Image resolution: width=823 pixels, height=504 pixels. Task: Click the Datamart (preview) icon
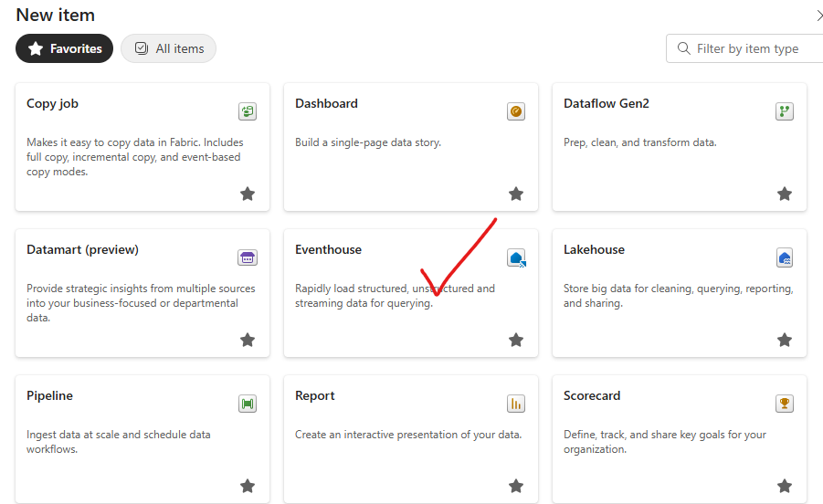click(247, 257)
